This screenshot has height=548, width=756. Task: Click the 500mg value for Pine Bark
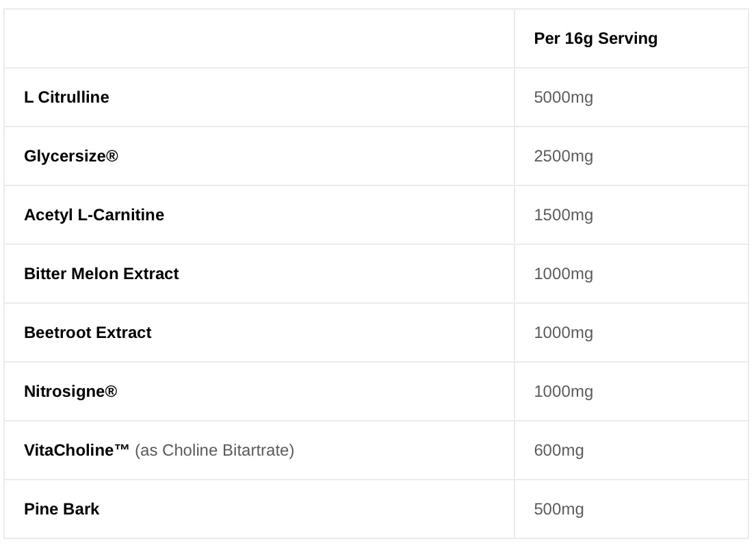pyautogui.click(x=559, y=509)
